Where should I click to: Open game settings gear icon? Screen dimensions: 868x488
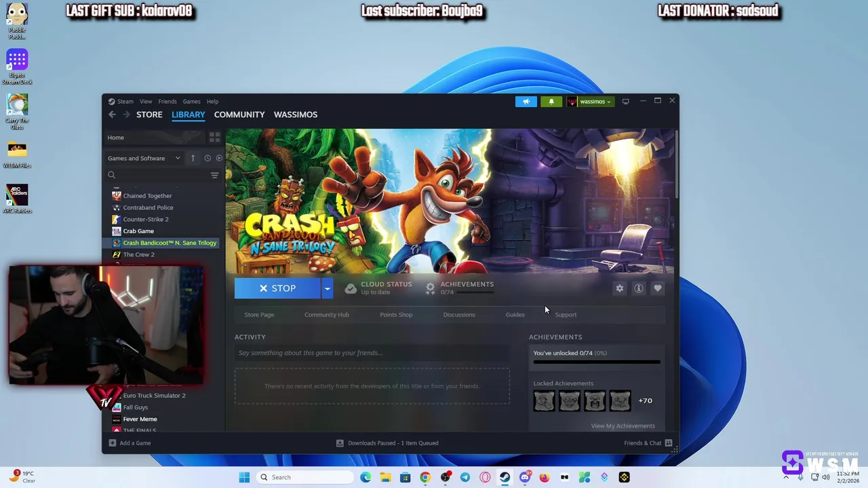(619, 289)
